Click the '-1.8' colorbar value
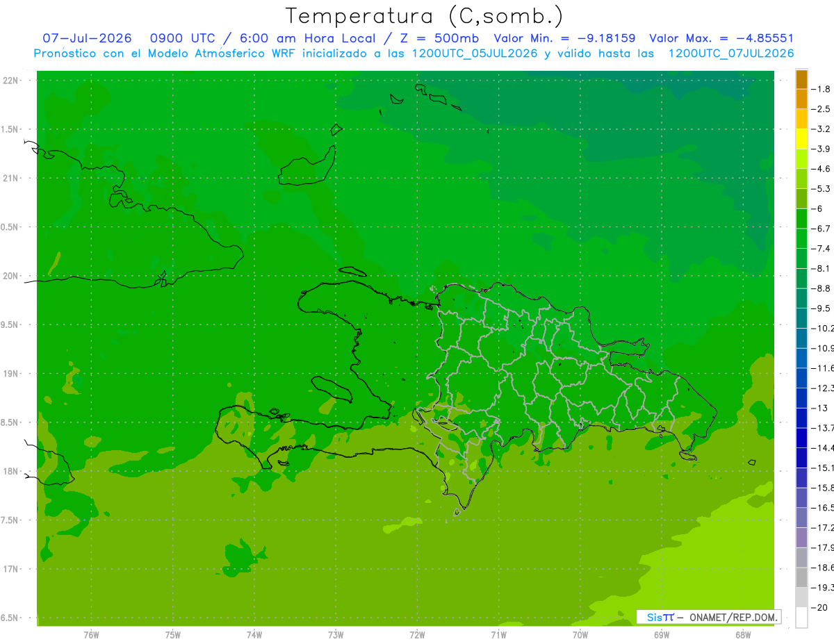Image resolution: width=834 pixels, height=644 pixels. coord(821,89)
